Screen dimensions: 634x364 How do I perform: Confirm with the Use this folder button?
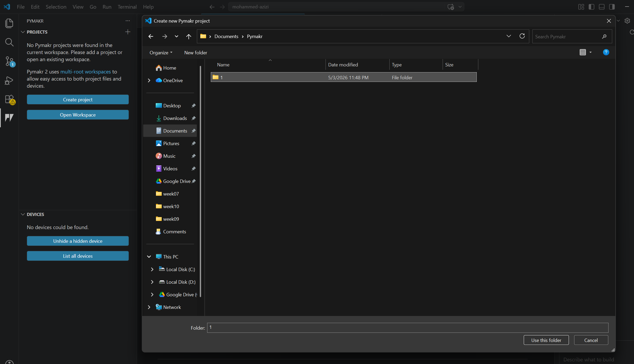click(546, 340)
